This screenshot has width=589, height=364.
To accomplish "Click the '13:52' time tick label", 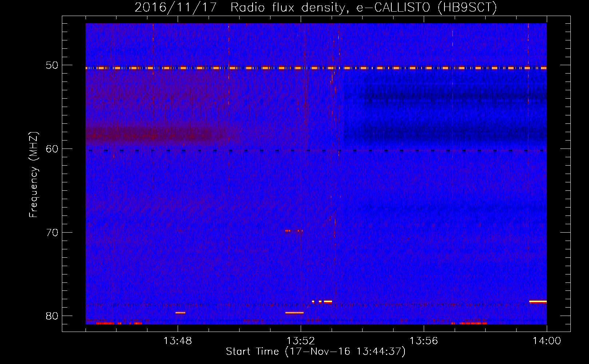I will pos(301,341).
